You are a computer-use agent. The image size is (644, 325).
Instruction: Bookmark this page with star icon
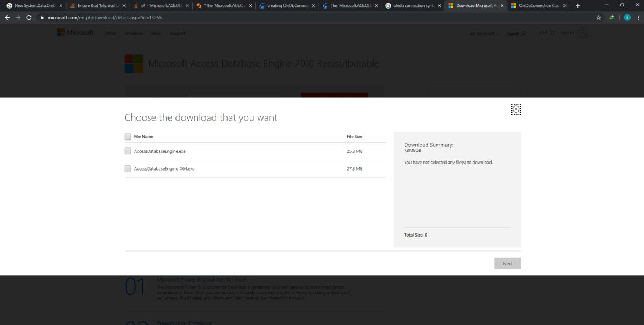(598, 17)
